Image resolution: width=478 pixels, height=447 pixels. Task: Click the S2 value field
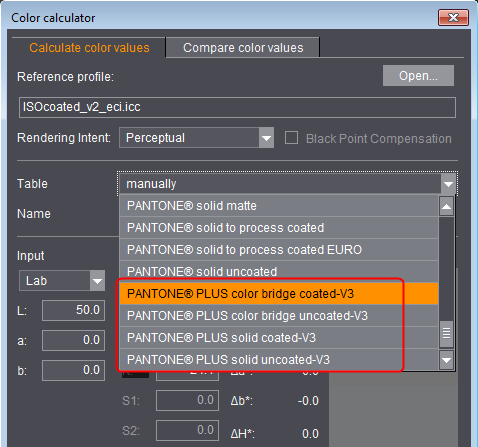[187, 430]
